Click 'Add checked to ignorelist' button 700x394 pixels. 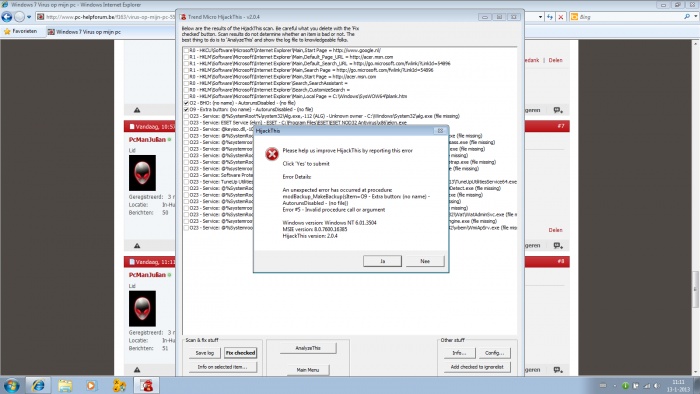coord(477,367)
